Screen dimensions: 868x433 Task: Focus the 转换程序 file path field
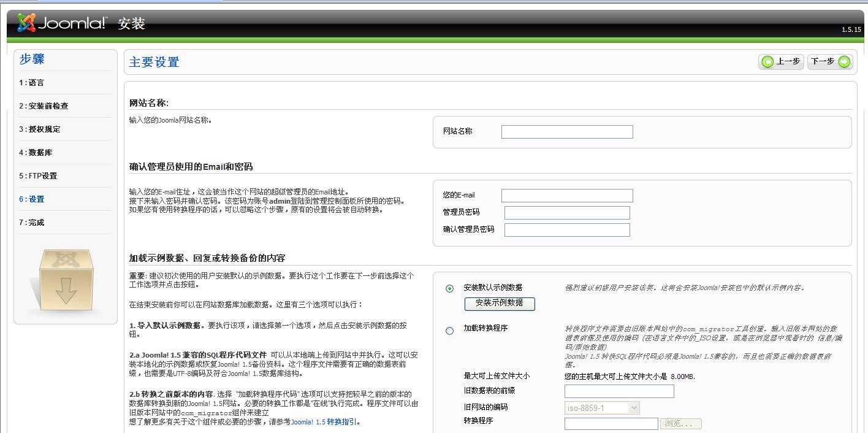click(611, 424)
